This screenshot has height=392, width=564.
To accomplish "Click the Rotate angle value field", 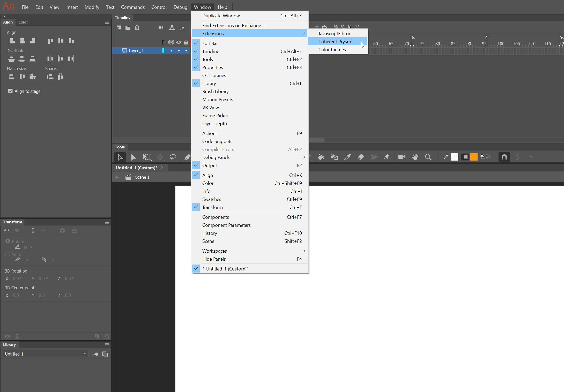I will [x=25, y=247].
